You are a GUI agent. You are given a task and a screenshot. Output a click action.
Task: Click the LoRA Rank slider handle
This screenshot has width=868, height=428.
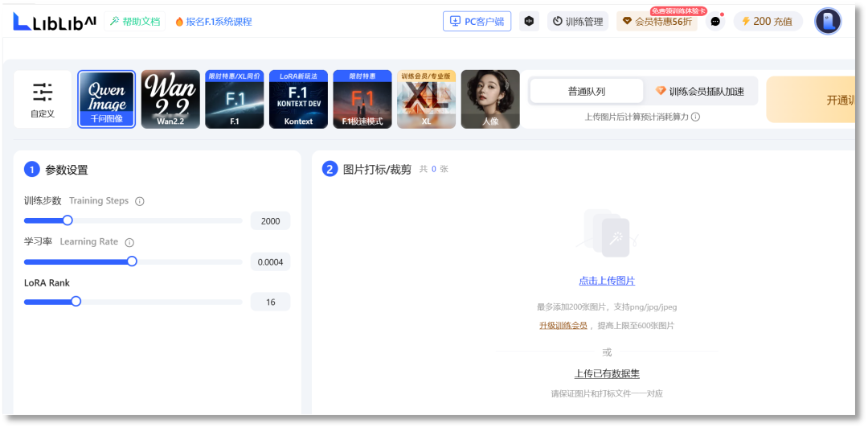[76, 302]
